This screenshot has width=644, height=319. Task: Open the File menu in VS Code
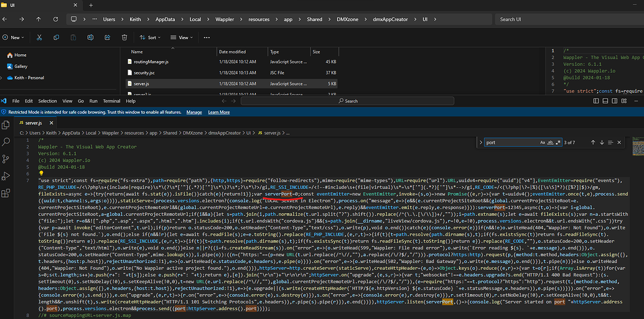[x=16, y=101]
